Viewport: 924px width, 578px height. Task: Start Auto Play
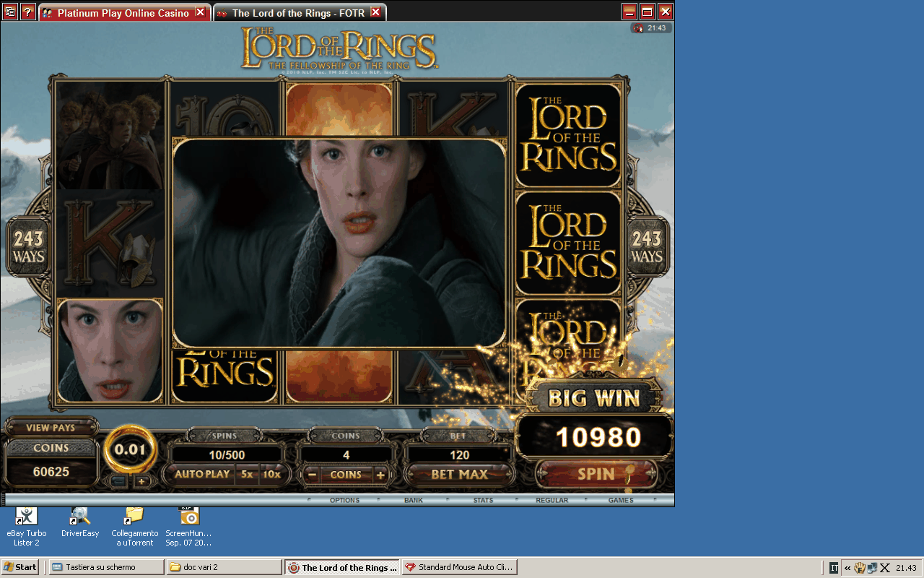point(202,475)
